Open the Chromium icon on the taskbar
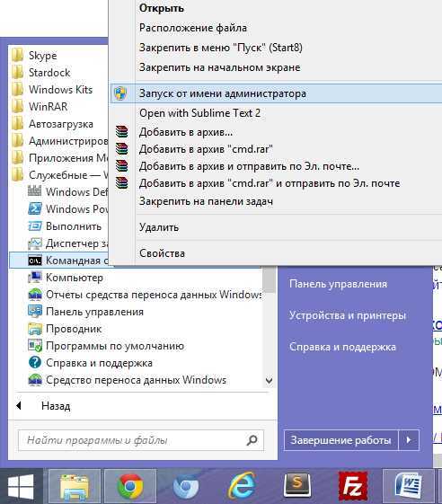This screenshot has height=504, width=442. [186, 486]
